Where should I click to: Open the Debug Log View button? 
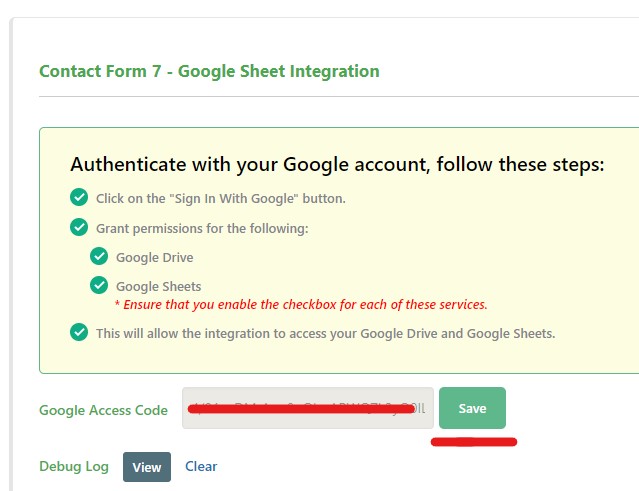pyautogui.click(x=147, y=467)
